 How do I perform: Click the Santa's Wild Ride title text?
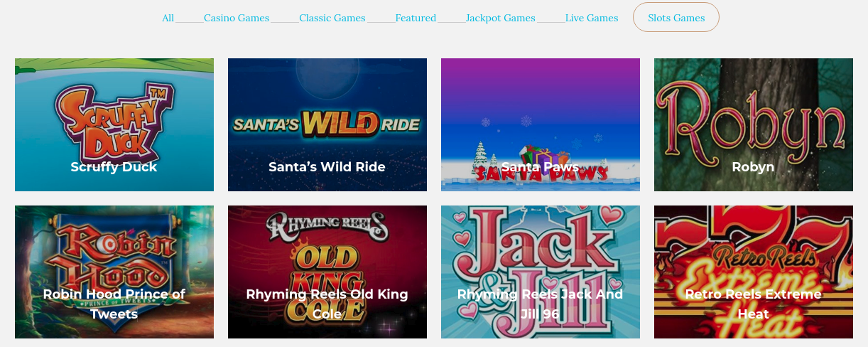[x=327, y=167]
